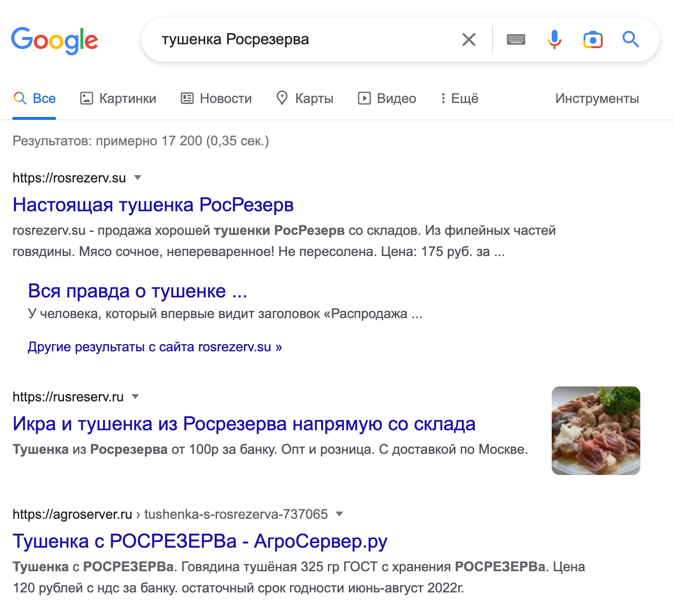Expand dropdown arrow next to agroserver.ru URL
Viewport: 674px width, 616px height.
tap(339, 514)
